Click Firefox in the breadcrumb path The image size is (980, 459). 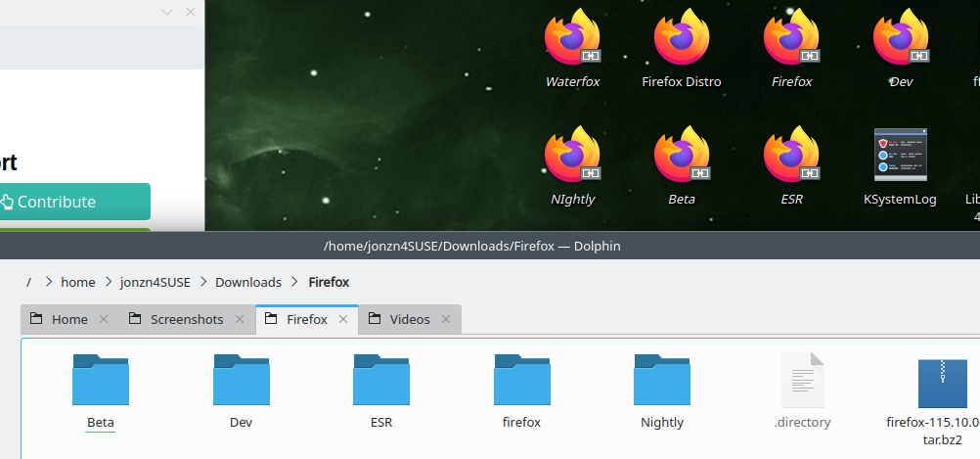pyautogui.click(x=329, y=282)
